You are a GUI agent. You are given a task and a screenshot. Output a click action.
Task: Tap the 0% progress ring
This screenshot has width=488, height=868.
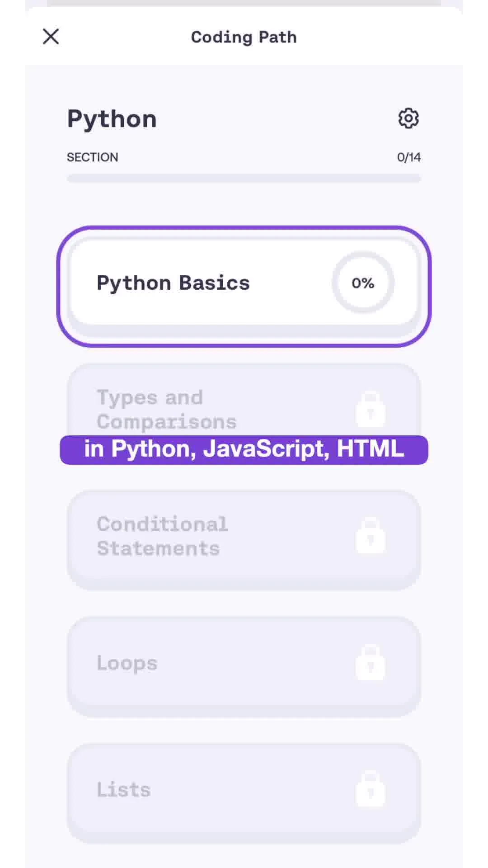click(363, 283)
